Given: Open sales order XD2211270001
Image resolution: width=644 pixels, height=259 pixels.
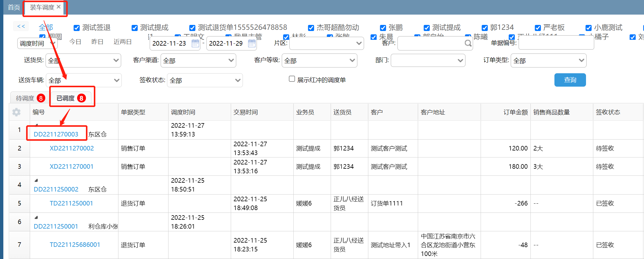Looking at the screenshot, I should (x=72, y=167).
